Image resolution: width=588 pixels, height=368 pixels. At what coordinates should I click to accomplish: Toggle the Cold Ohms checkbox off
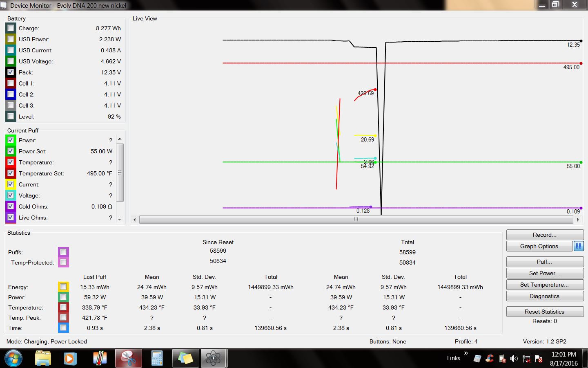11,206
